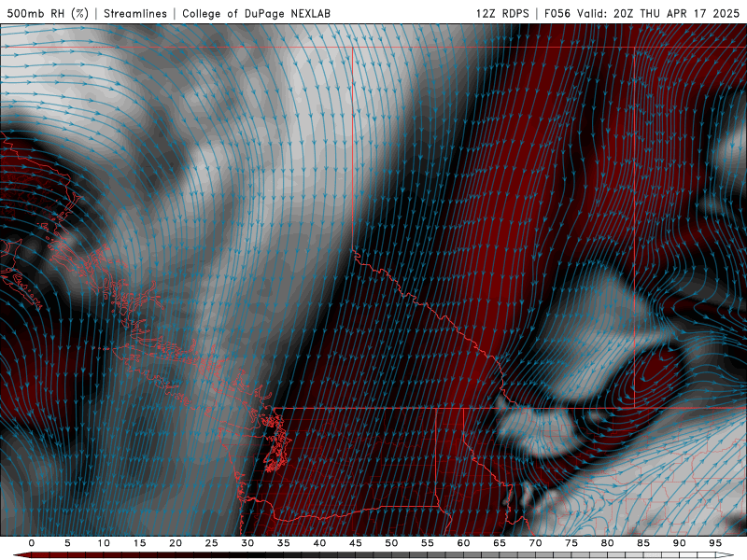Click the 'Streamlines' label in the header

135,13
